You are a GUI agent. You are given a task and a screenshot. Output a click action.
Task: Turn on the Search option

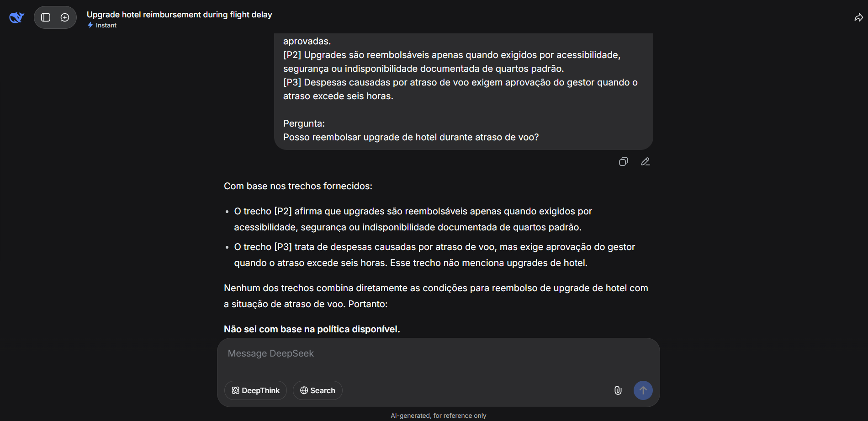(x=318, y=390)
